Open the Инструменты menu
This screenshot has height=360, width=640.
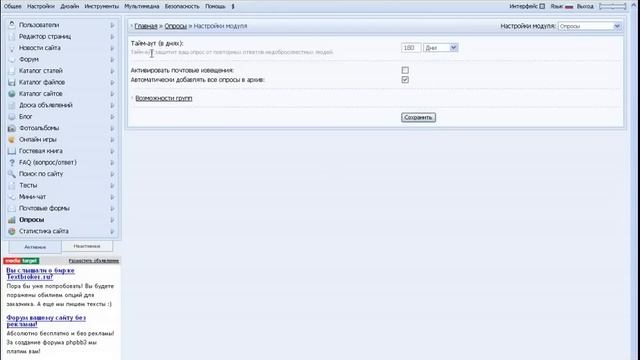[x=102, y=7]
